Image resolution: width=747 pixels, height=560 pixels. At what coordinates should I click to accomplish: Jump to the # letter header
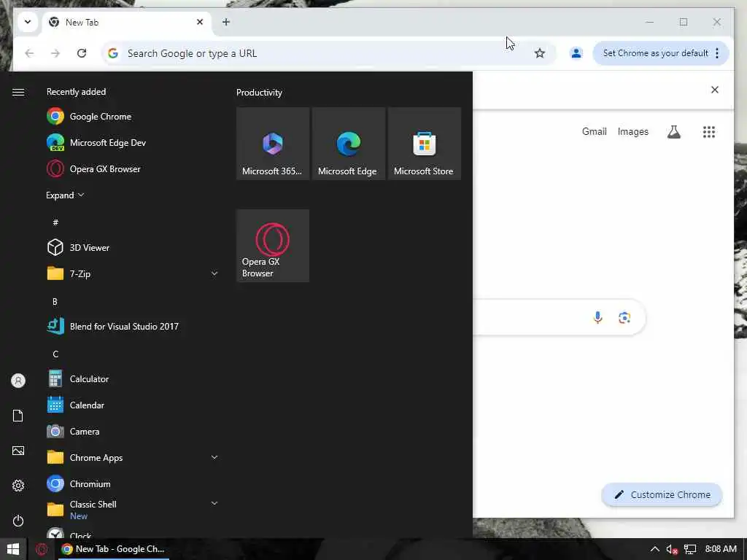tap(55, 222)
